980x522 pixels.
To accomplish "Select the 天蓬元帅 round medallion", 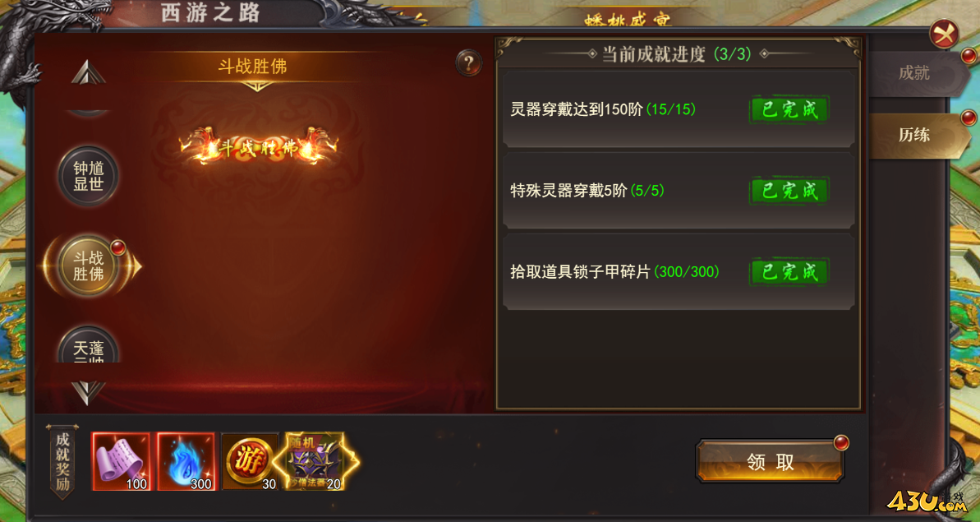I will tap(88, 346).
